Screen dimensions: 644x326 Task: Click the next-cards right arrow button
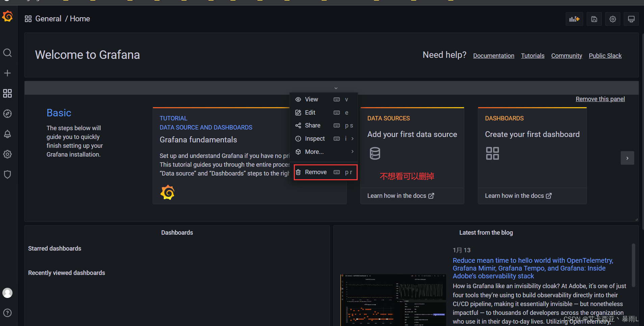[x=627, y=158]
